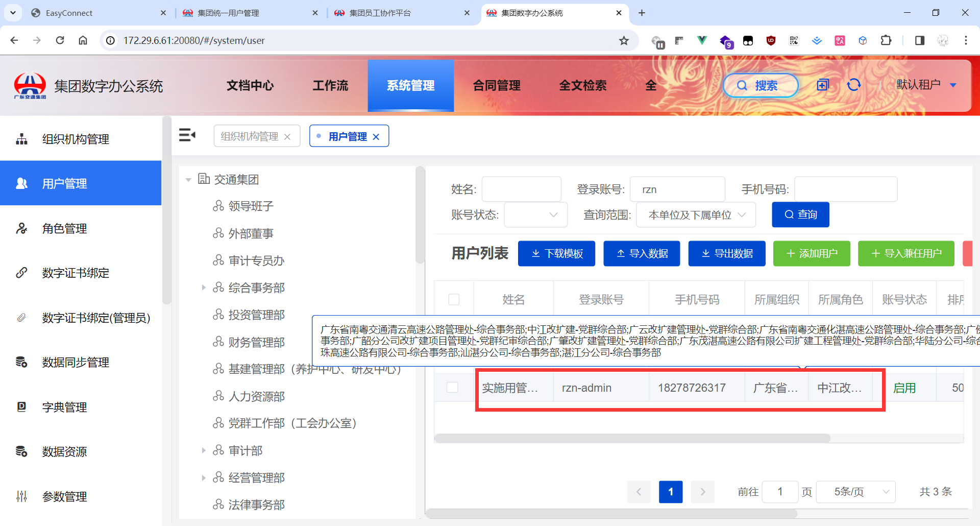The height and width of the screenshot is (526, 980).
Task: Click the page jump number field
Action: coord(780,492)
